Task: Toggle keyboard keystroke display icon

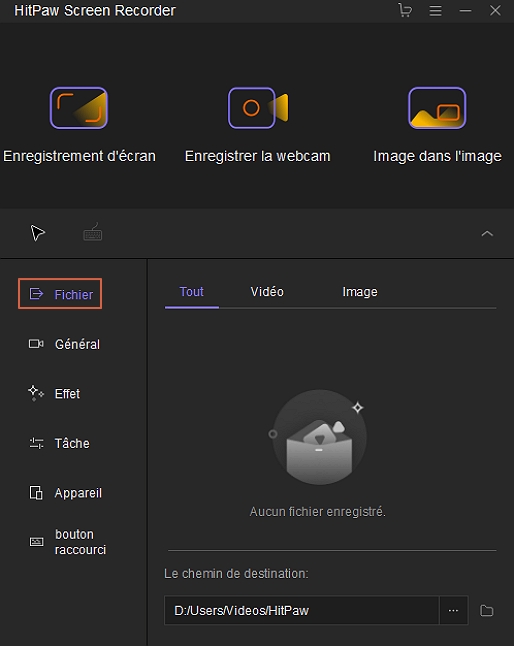Action: (93, 232)
